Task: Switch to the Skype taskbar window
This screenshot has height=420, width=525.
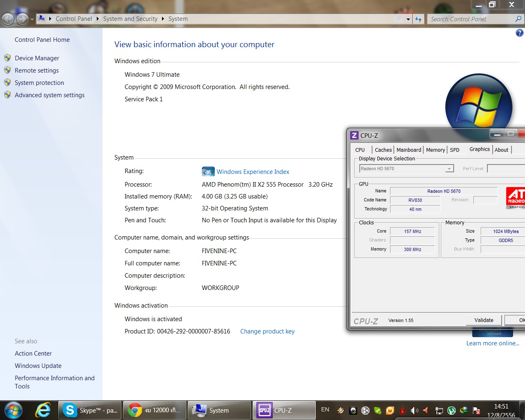Action: [x=90, y=410]
